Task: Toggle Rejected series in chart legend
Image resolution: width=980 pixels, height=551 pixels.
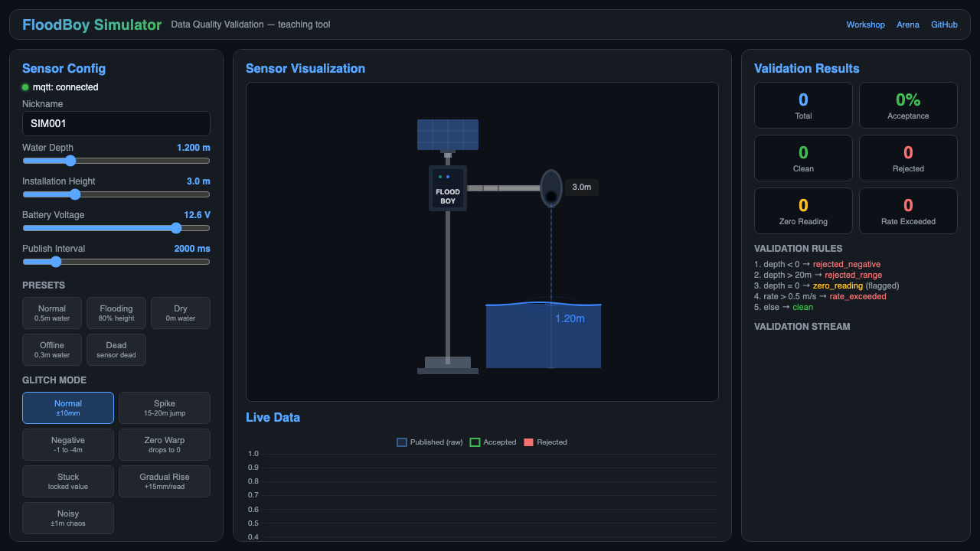Action: [x=545, y=442]
